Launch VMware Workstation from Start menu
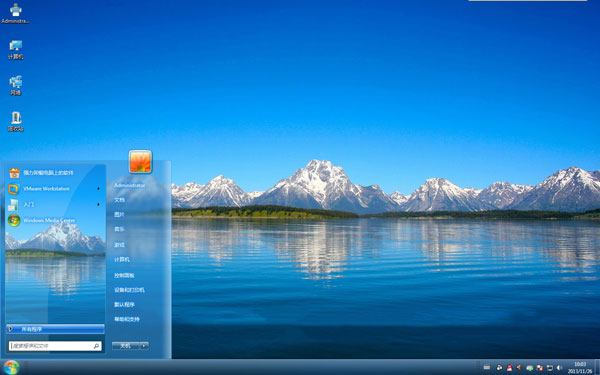 pos(55,189)
